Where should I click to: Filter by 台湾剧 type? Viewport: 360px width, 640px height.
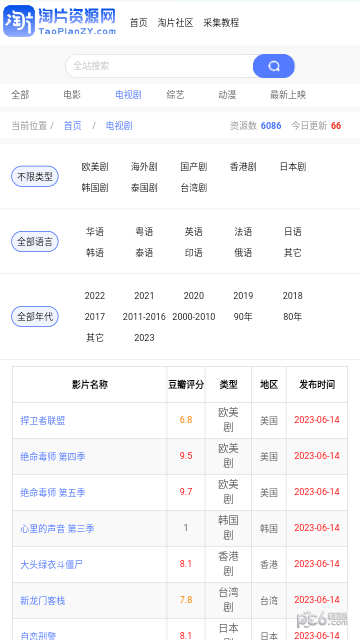coord(194,188)
